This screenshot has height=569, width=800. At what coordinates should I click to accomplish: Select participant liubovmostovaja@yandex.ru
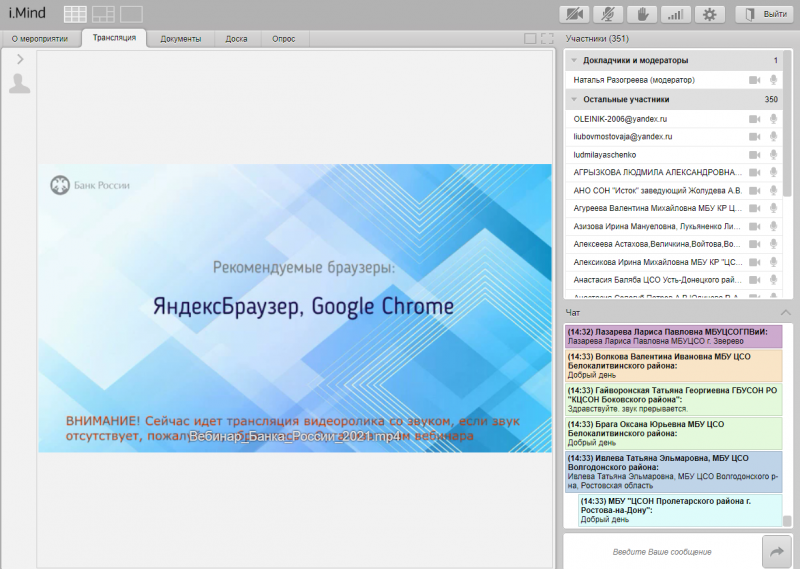click(673, 137)
